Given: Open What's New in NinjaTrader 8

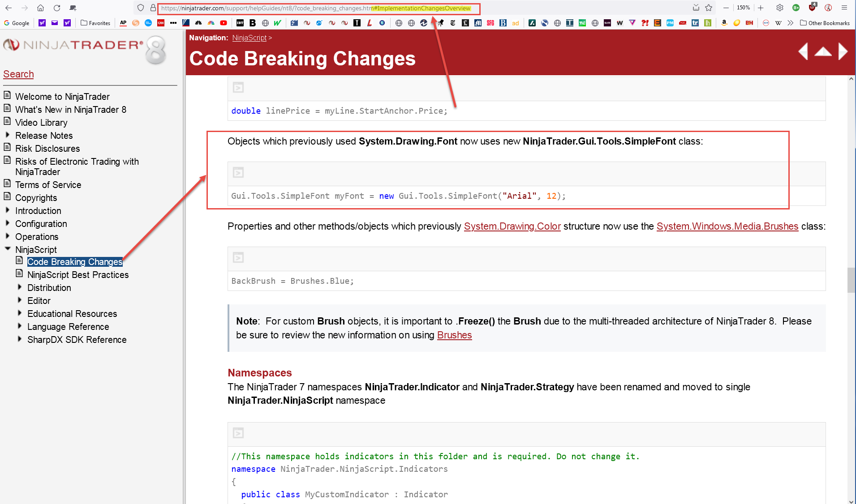Looking at the screenshot, I should 71,110.
